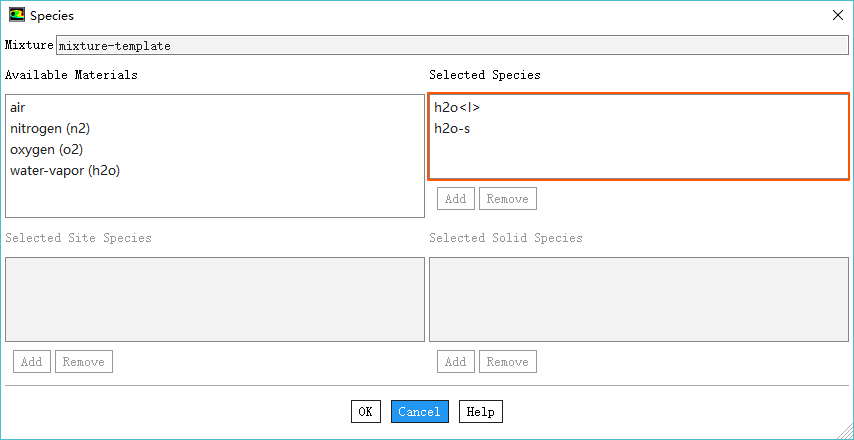Click Add under Selected Site Species
Viewport: 854px width, 440px height.
(31, 362)
